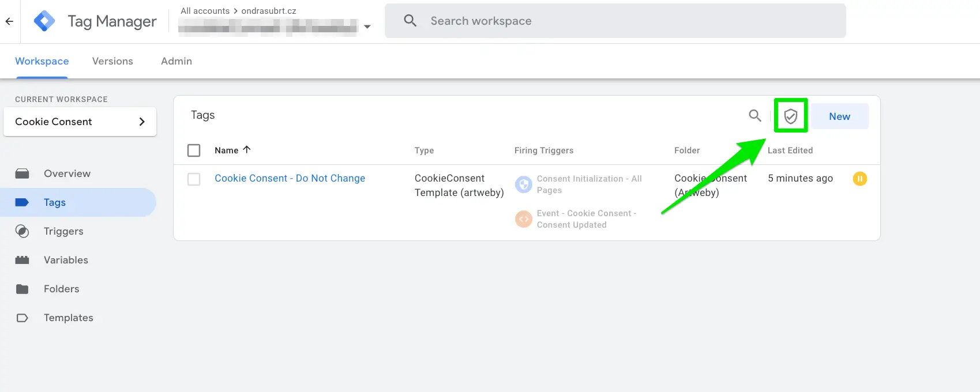Open the Consent Initialization - All Pages trigger
The image size is (980, 392).
pos(589,184)
